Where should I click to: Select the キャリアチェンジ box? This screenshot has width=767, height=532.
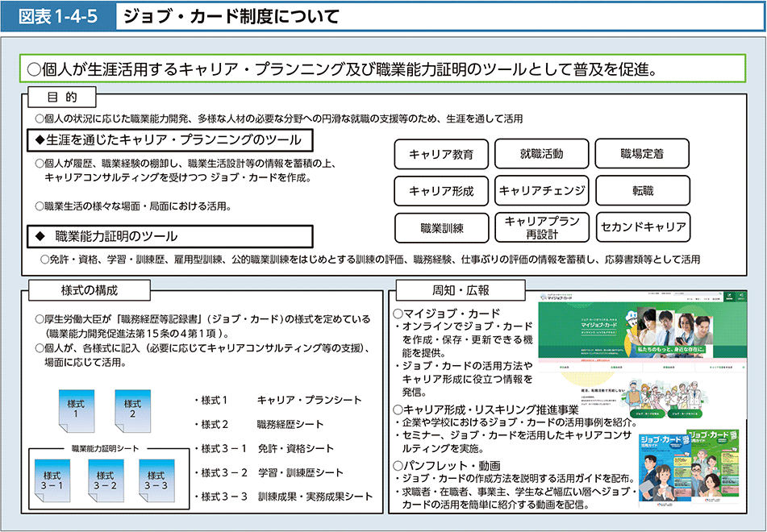click(542, 191)
